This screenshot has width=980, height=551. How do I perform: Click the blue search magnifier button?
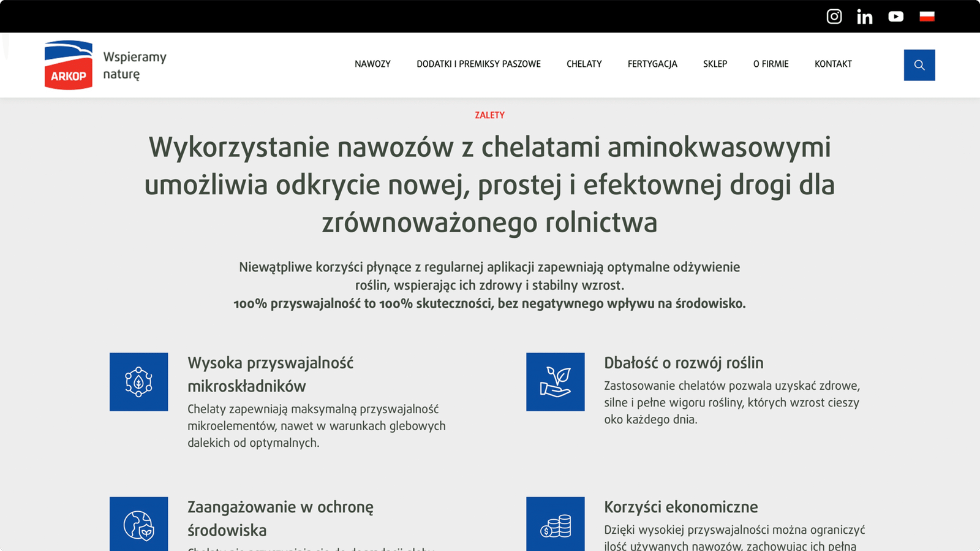pyautogui.click(x=919, y=65)
